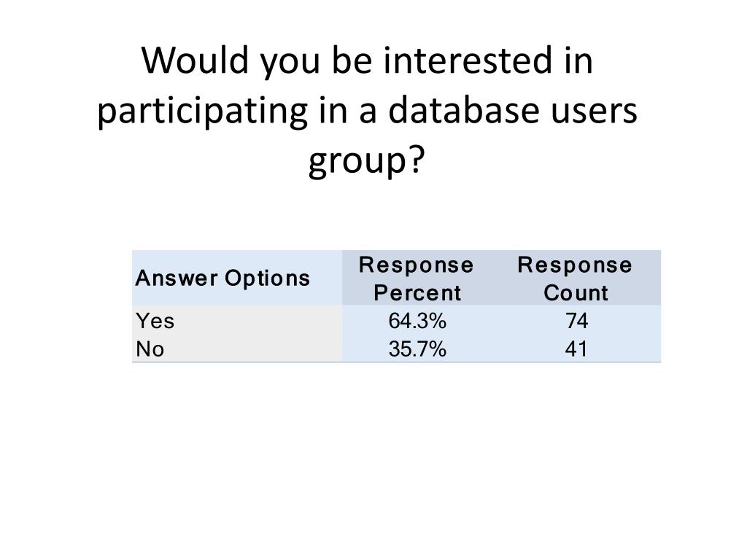Click the response count value 41

[x=576, y=349]
